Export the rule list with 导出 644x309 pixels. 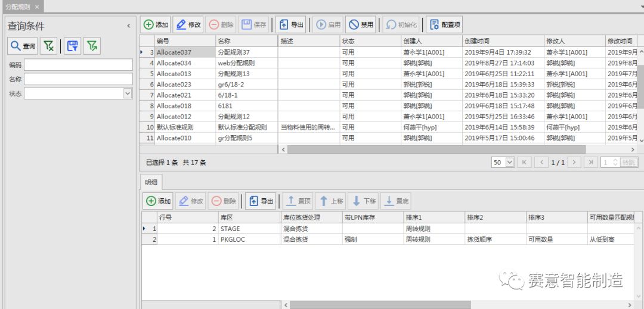coord(290,25)
